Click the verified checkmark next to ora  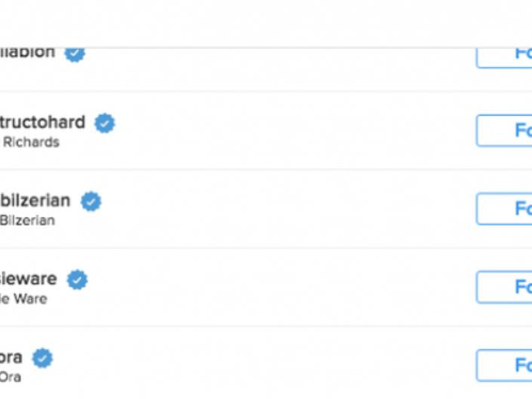point(43,358)
